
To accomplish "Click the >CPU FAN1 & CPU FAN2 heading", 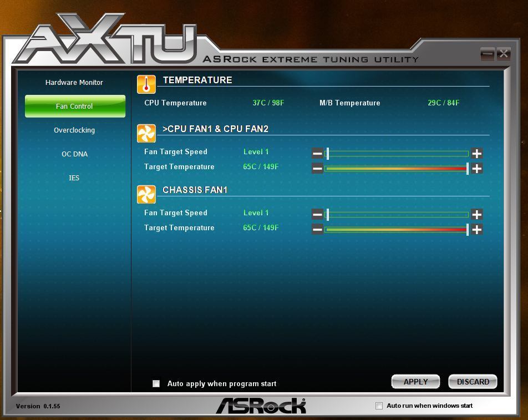I will click(x=216, y=129).
